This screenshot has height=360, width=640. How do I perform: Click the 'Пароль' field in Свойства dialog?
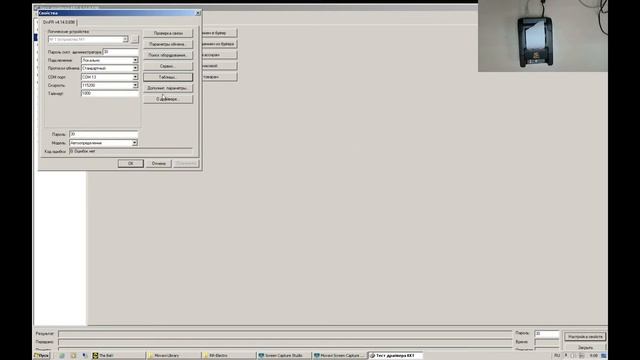104,134
